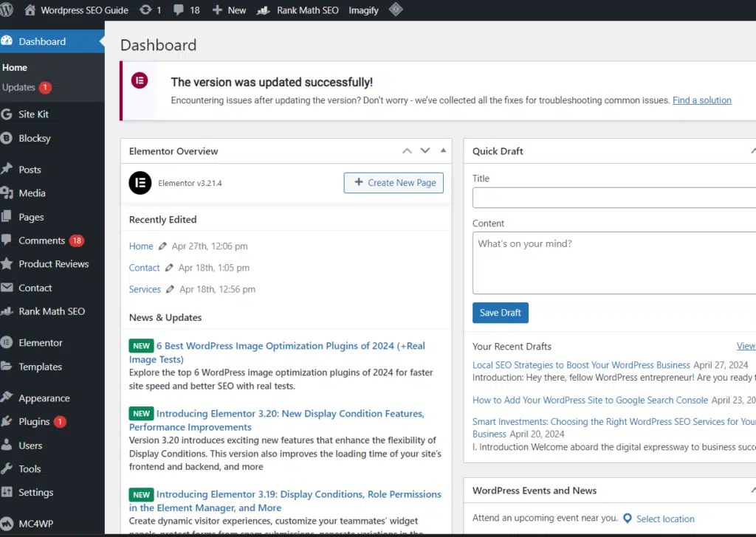
Task: Click the Product Reviews star icon
Action: tap(7, 263)
